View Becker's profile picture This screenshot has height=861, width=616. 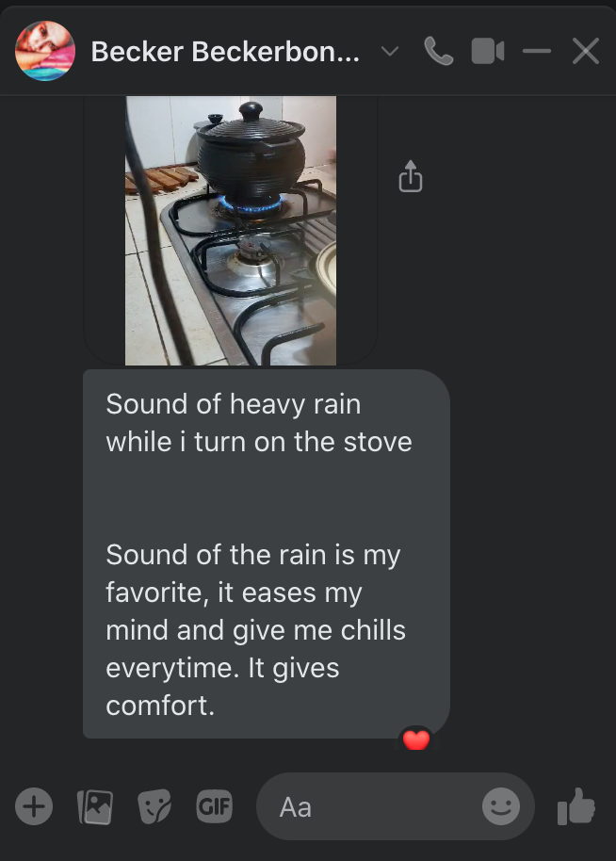(x=45, y=51)
